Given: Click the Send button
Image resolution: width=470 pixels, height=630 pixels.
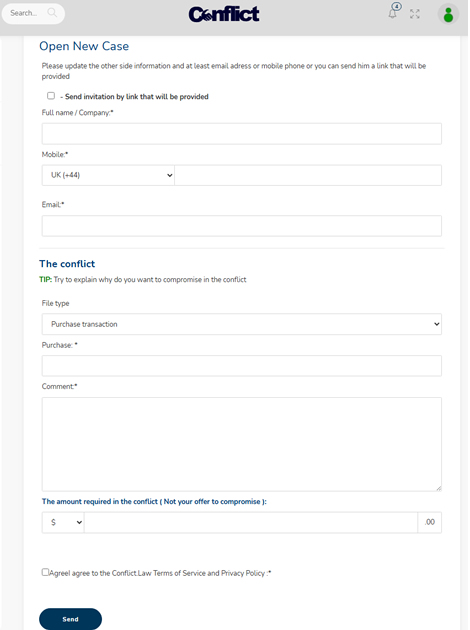Looking at the screenshot, I should pyautogui.click(x=70, y=619).
